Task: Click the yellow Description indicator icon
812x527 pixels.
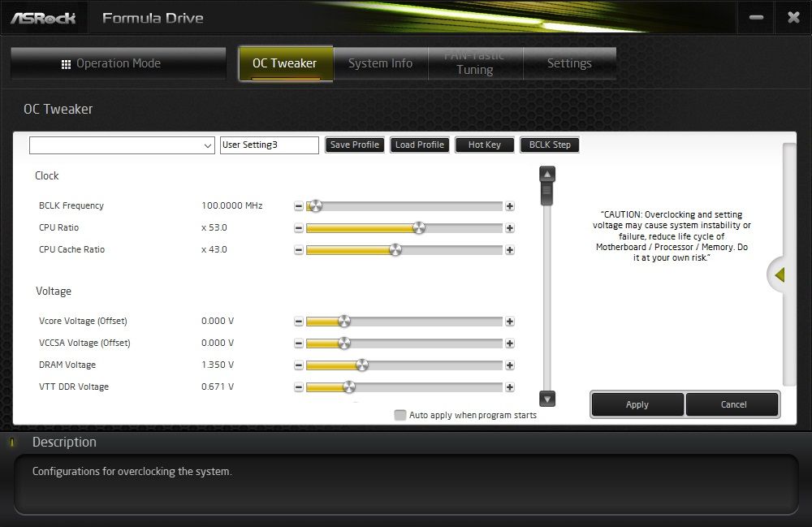Action: 12,442
